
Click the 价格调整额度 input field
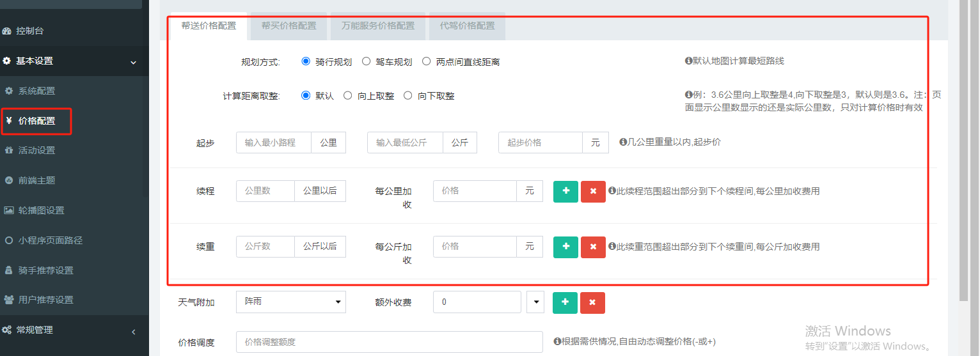tap(390, 342)
